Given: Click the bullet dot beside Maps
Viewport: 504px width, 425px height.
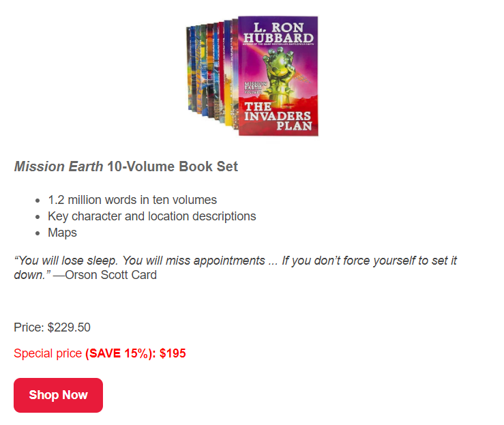Looking at the screenshot, I should tap(37, 233).
